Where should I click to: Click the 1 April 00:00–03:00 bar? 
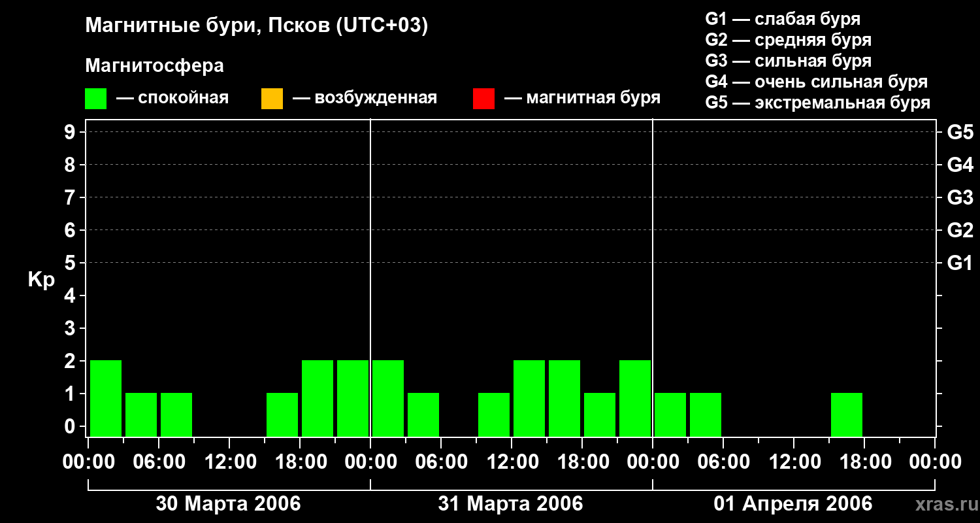point(670,414)
